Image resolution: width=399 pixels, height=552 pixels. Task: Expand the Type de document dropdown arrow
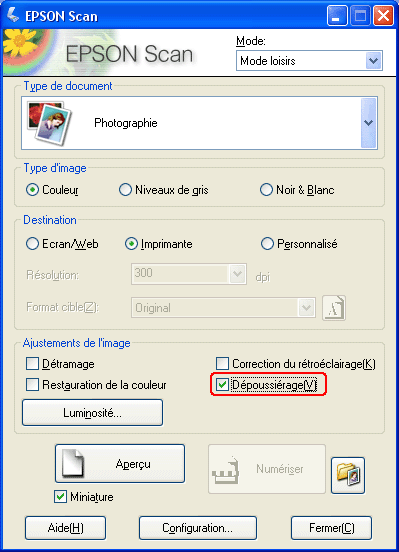click(369, 123)
